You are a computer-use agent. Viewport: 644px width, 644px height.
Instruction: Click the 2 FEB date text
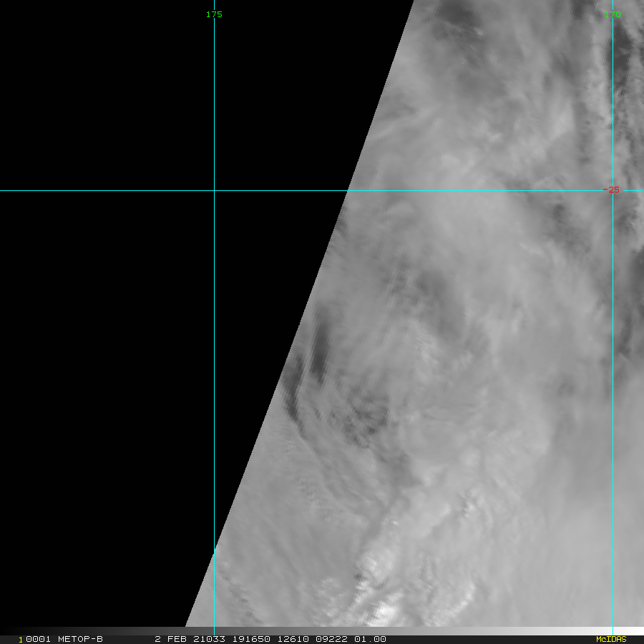click(170, 639)
